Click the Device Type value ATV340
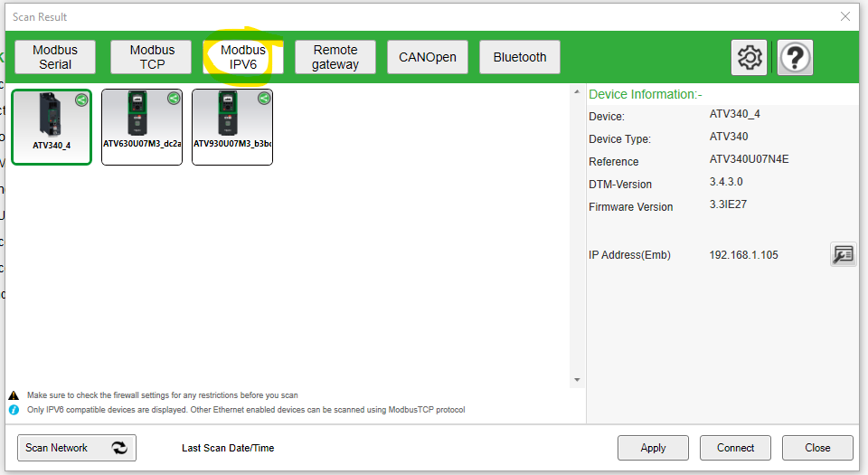 [729, 137]
